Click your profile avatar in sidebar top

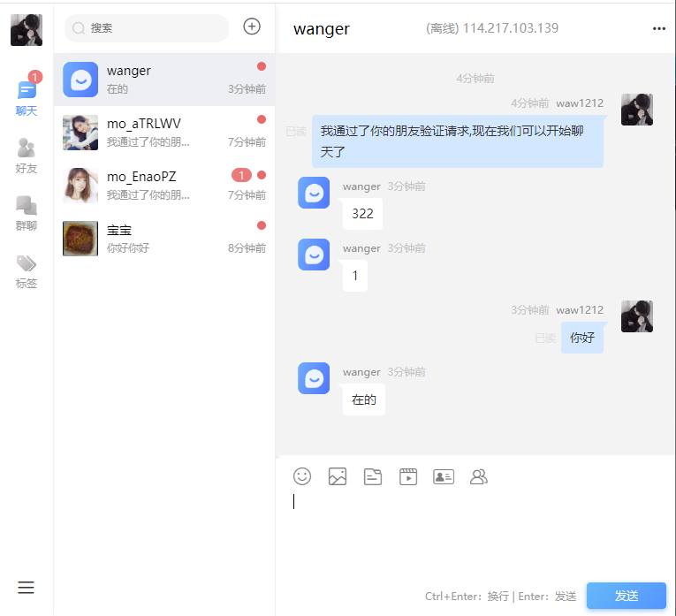27,30
